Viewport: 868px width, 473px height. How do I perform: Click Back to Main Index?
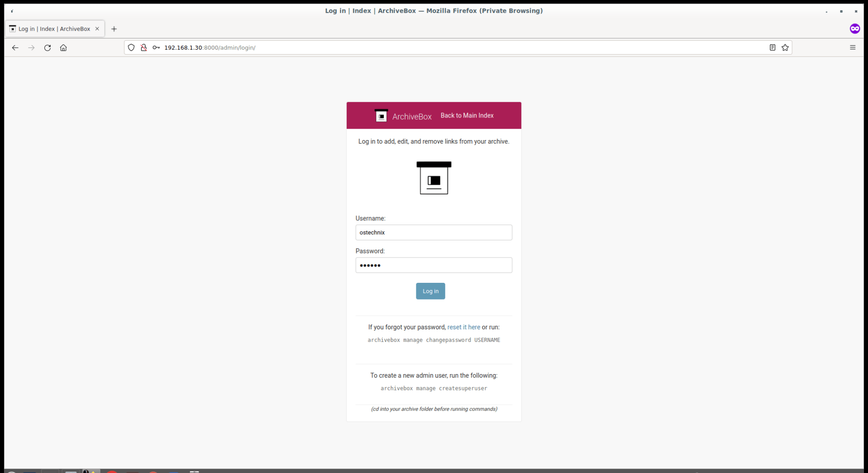tap(467, 115)
